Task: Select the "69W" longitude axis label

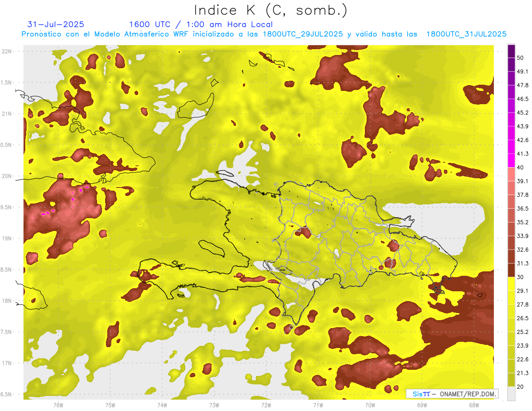Action: click(422, 405)
